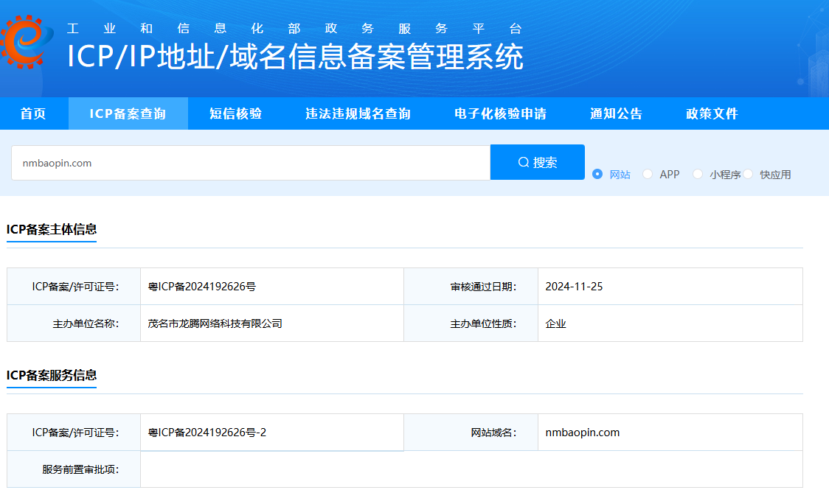Open the 首页 navigation tab

(x=33, y=113)
